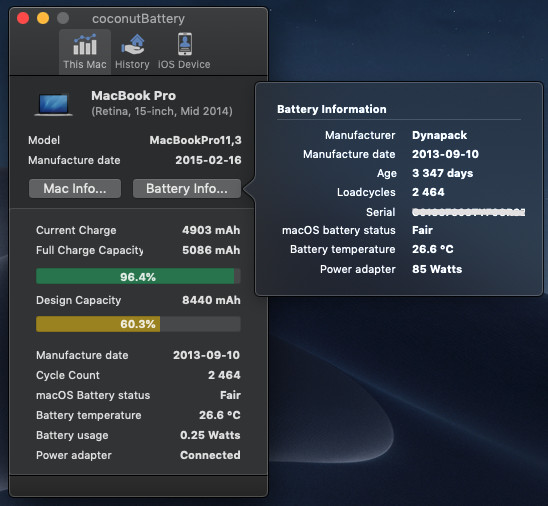Click the 3 347 days age value

point(442,173)
